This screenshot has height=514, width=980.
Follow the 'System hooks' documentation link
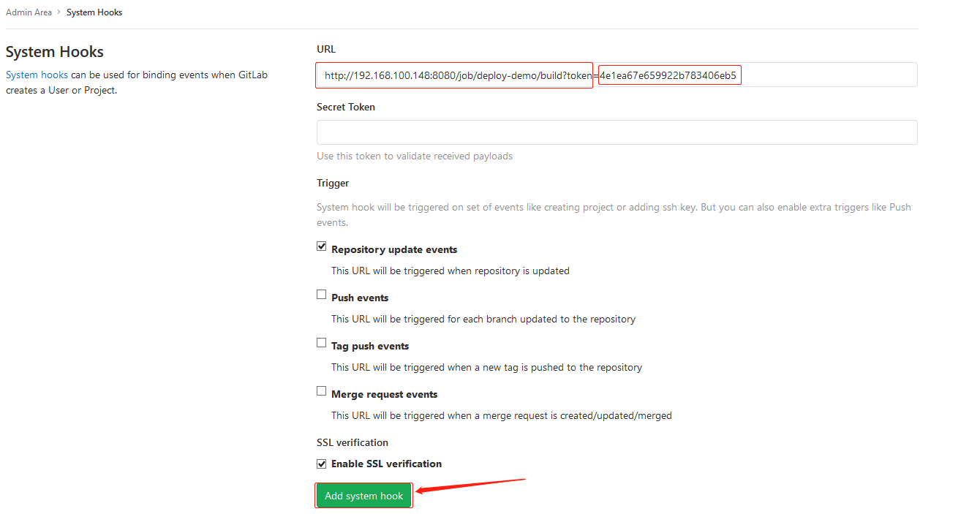coord(37,75)
